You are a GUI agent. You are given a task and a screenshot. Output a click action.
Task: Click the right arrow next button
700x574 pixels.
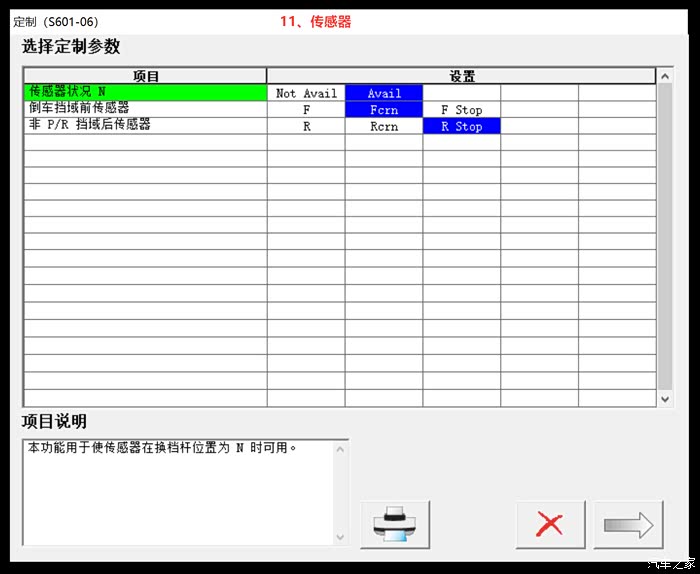click(628, 524)
